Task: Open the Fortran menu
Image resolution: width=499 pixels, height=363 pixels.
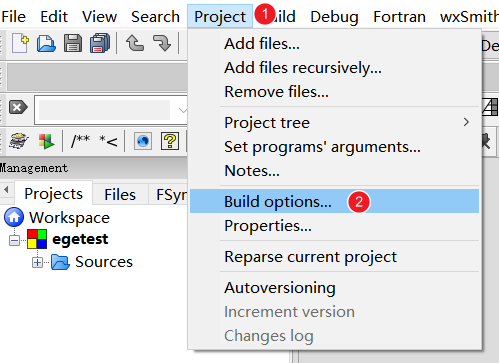Action: pos(399,17)
